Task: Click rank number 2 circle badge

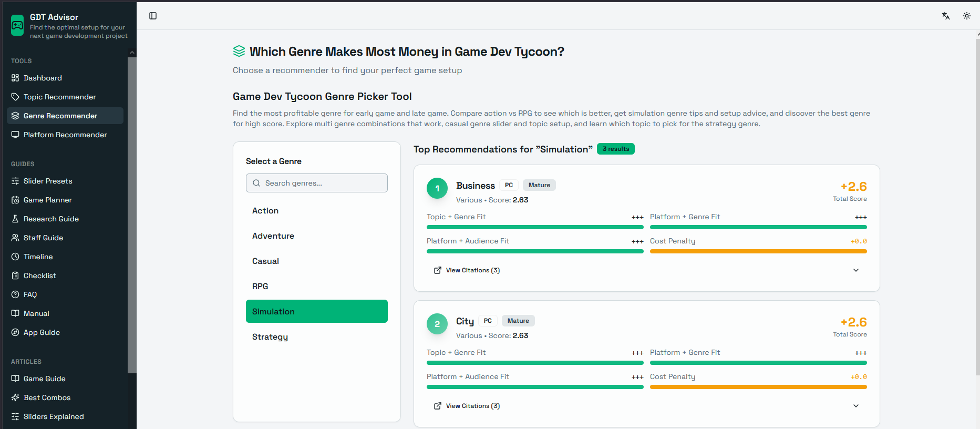Action: [x=437, y=324]
